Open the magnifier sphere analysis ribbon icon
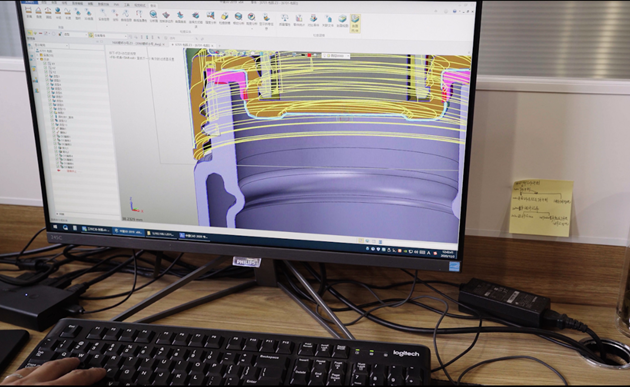 [153, 16]
